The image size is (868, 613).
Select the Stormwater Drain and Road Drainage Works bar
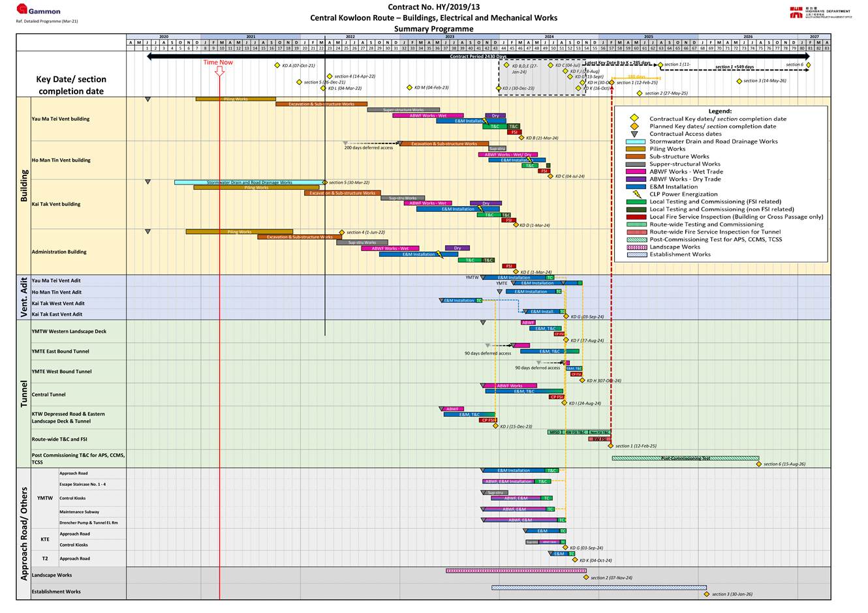point(249,183)
